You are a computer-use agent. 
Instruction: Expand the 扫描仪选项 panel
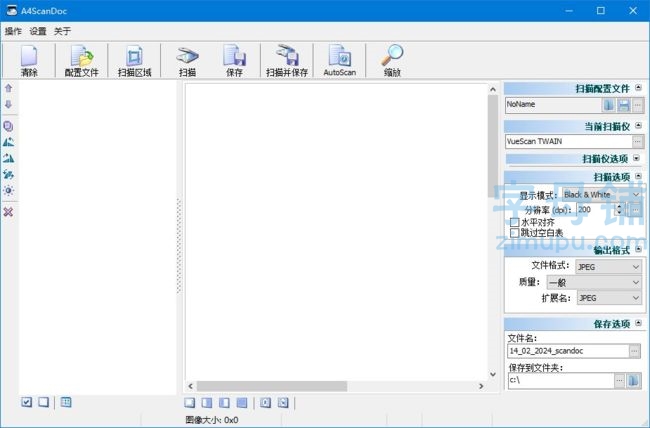coord(637,158)
